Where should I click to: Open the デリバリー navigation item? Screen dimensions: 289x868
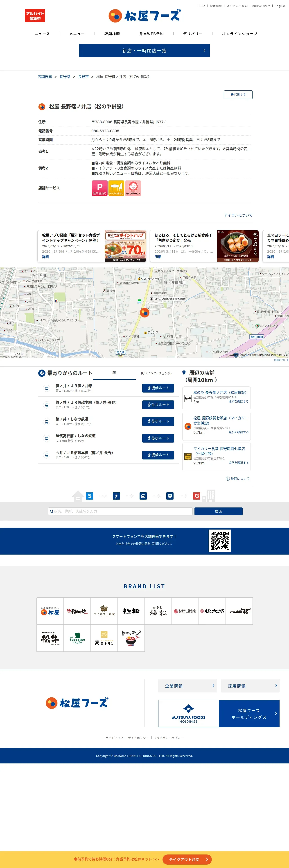(193, 34)
